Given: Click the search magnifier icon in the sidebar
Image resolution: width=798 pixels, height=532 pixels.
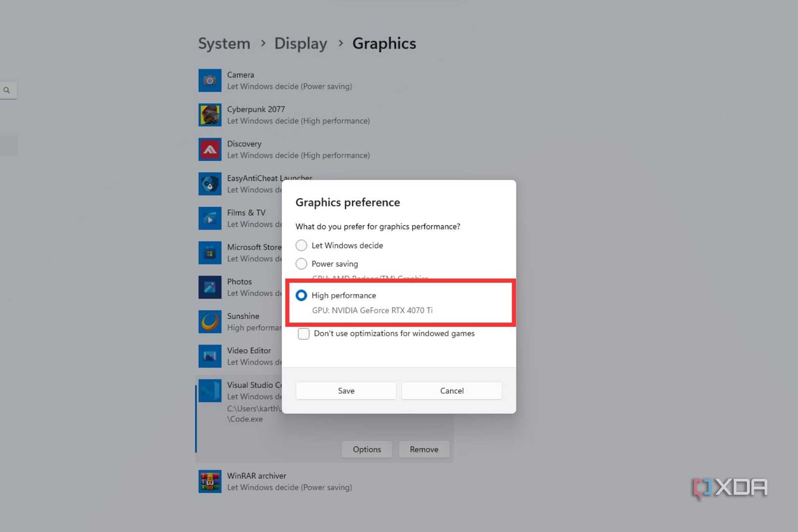Looking at the screenshot, I should 7,90.
